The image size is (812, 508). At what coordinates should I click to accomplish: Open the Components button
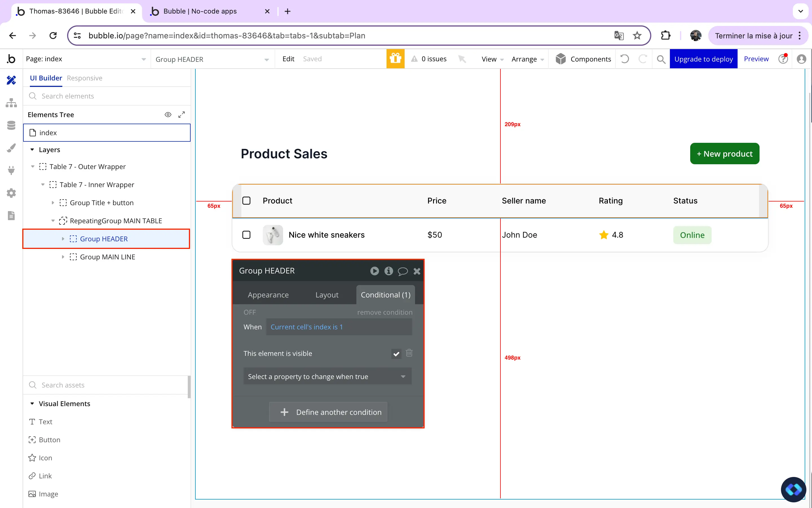click(x=583, y=59)
